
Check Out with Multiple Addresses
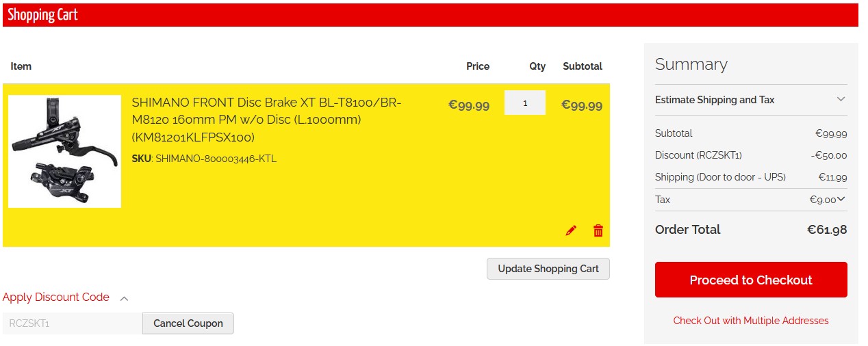tap(751, 321)
